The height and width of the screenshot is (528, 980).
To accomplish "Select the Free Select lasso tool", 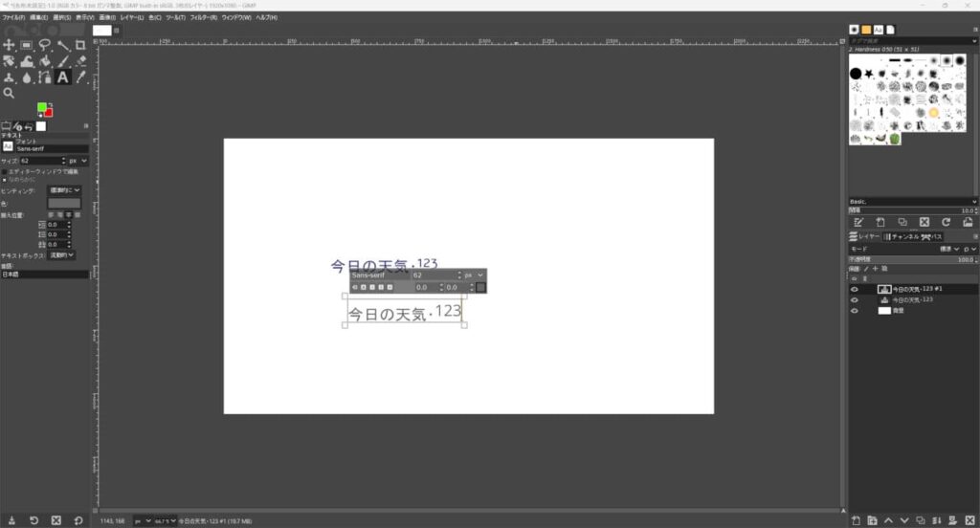I will click(44, 45).
